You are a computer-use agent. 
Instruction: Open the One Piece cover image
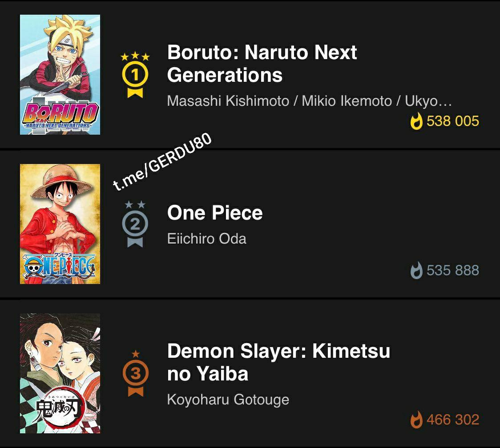tap(60, 224)
